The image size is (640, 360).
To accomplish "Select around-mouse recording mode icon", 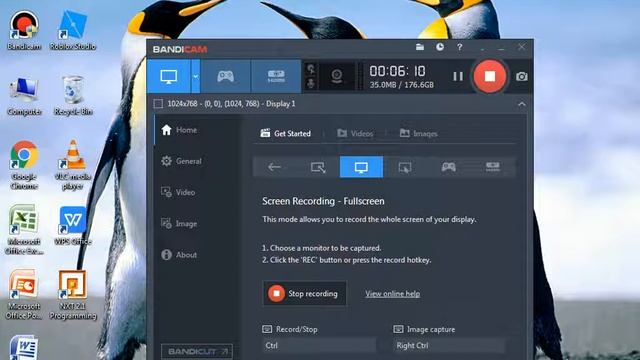I will click(x=405, y=167).
